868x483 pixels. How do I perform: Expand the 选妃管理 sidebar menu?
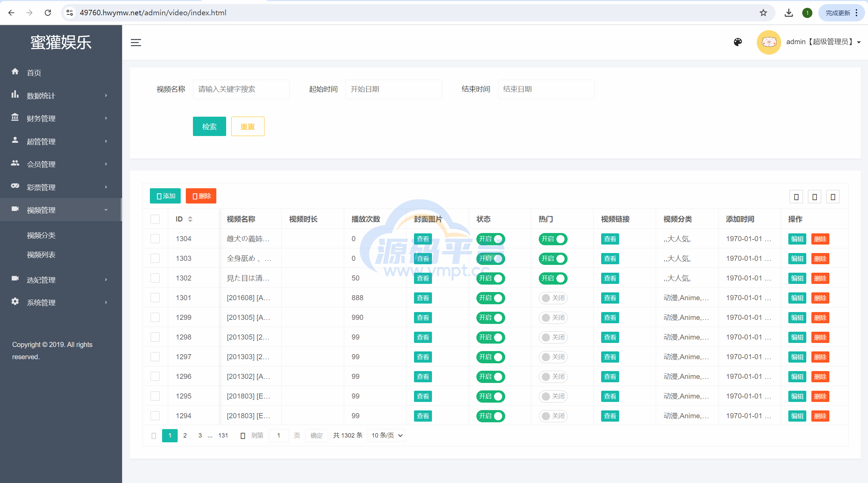(61, 280)
